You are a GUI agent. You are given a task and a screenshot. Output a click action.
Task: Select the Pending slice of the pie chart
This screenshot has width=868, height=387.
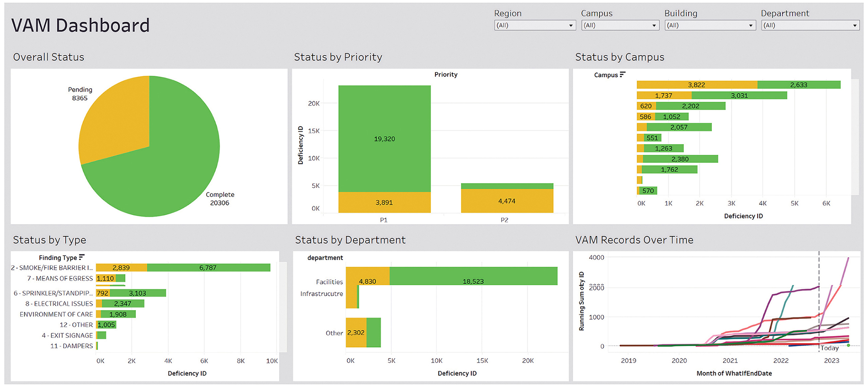pyautogui.click(x=115, y=118)
